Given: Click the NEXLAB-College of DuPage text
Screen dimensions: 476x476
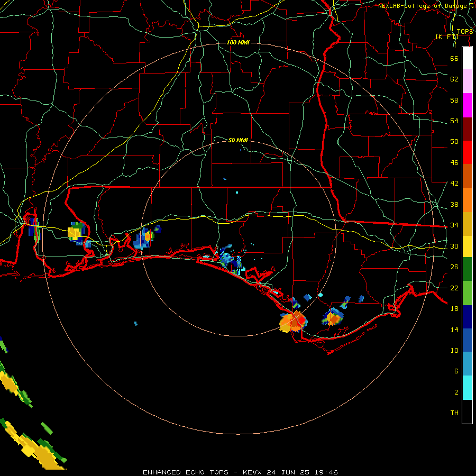Looking at the screenshot, I should (x=422, y=6).
